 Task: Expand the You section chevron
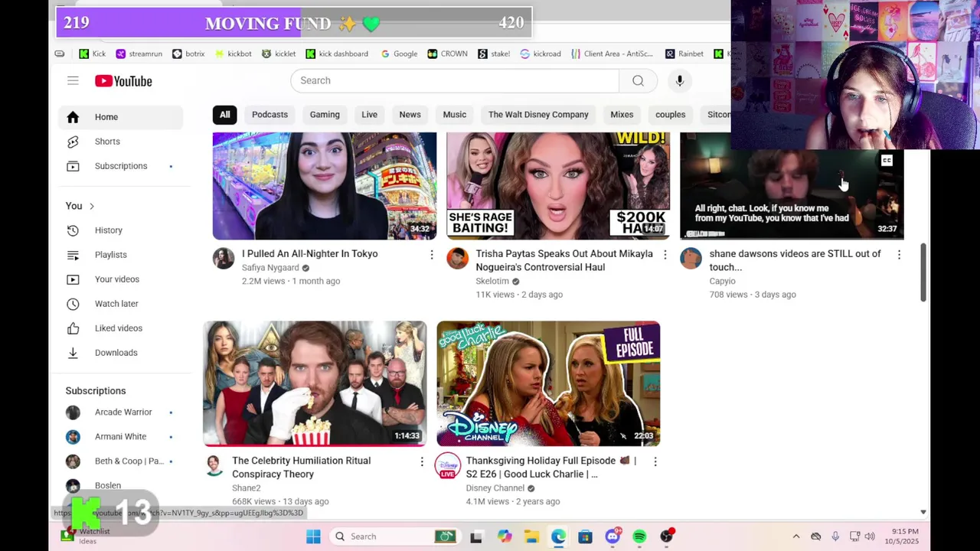click(x=91, y=206)
